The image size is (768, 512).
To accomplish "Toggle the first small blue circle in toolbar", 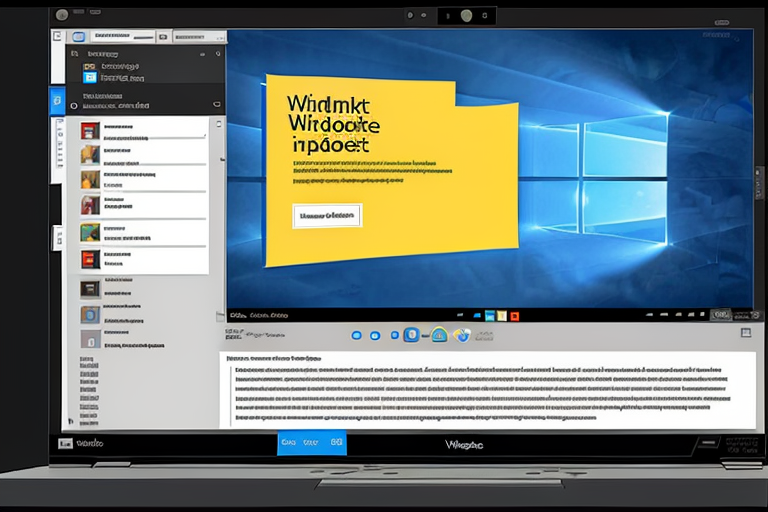I will tap(353, 335).
